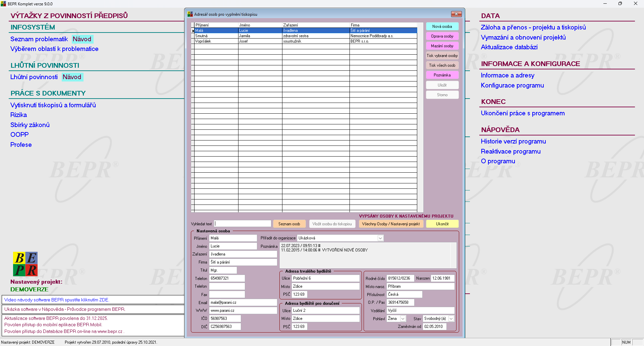Open O programu link

[x=498, y=161]
